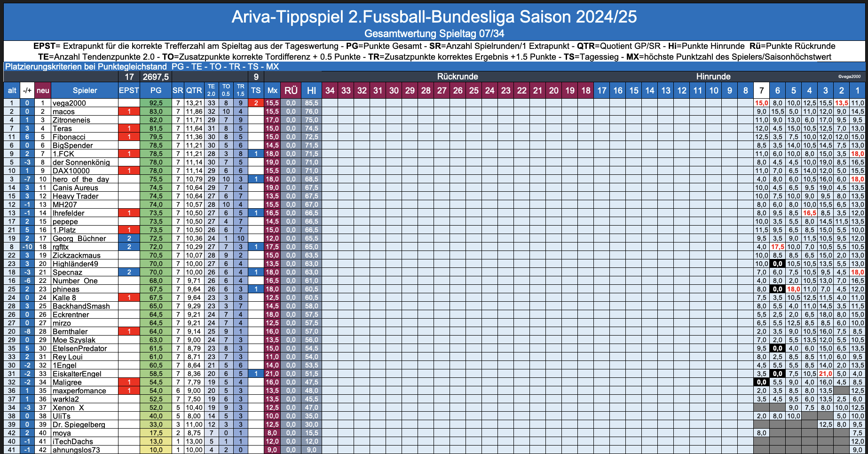Click player name 'iTechDachs'
The image size is (868, 454).
pyautogui.click(x=72, y=441)
